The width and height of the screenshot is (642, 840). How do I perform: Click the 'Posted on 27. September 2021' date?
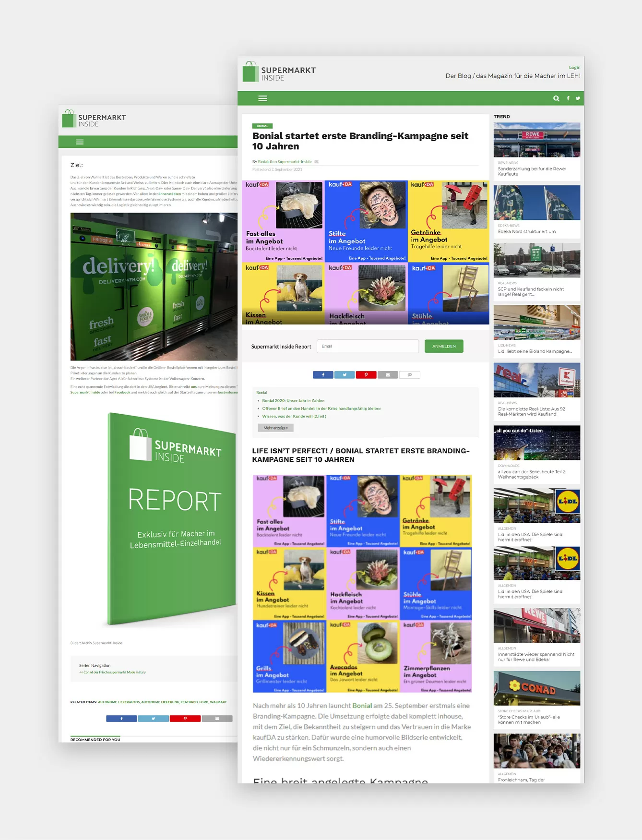(277, 169)
